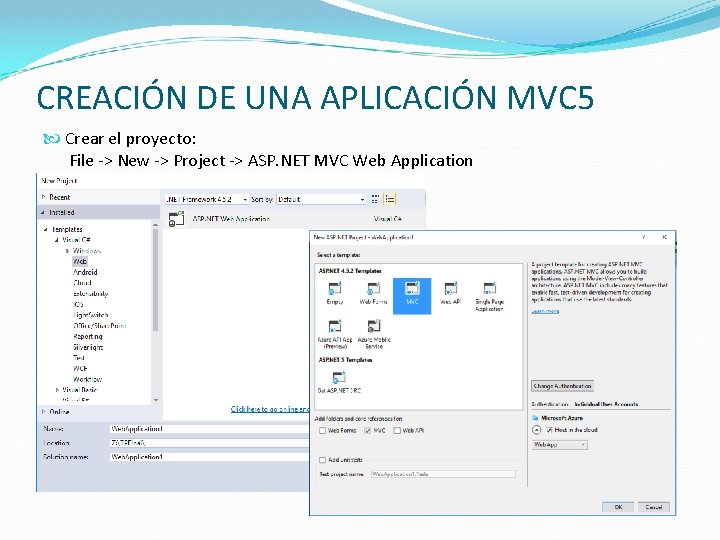
Task: Select the Azure API App (Preview) template
Action: click(335, 333)
